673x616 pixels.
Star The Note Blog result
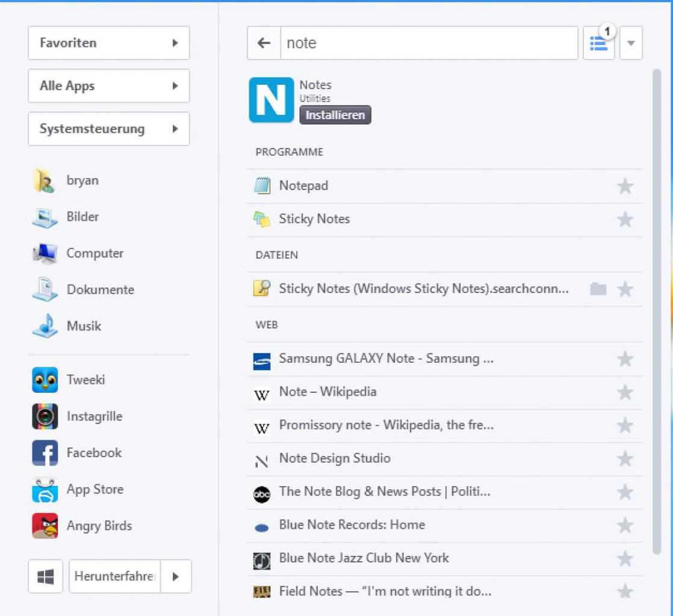coord(625,492)
